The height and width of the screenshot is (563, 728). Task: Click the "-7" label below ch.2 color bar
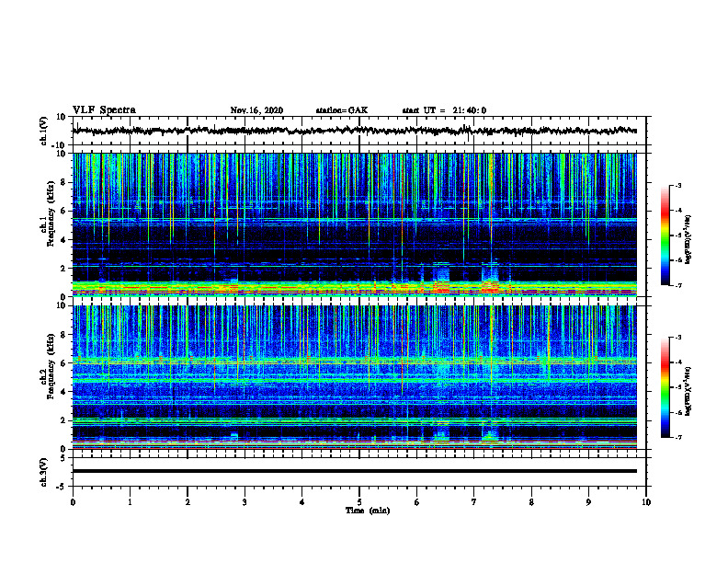678,437
